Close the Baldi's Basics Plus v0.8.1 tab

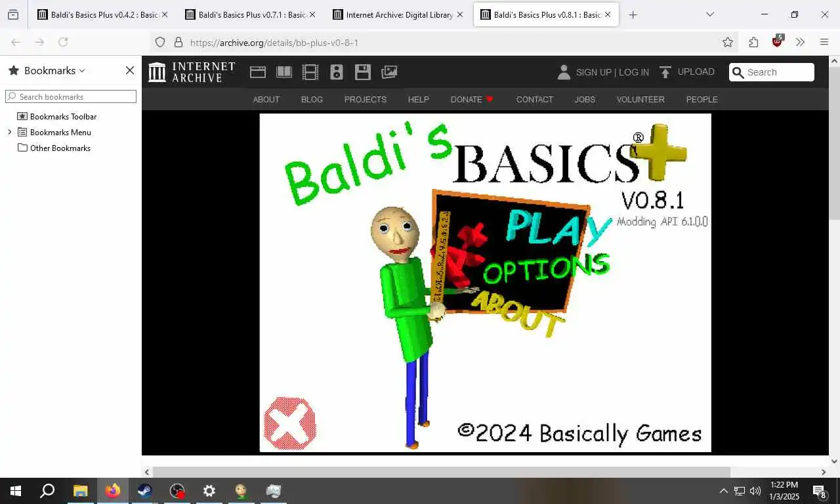click(x=608, y=14)
